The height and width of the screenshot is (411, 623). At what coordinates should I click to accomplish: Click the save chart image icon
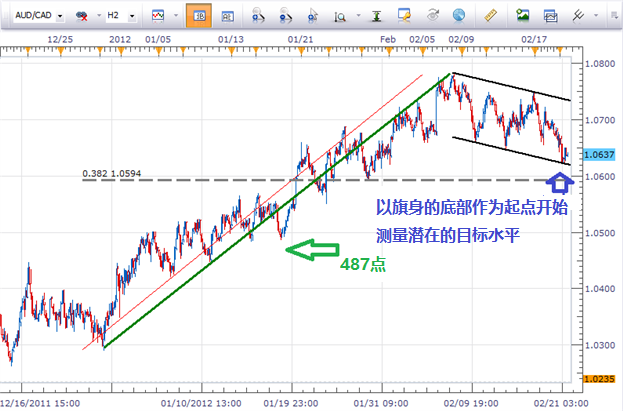pos(522,17)
